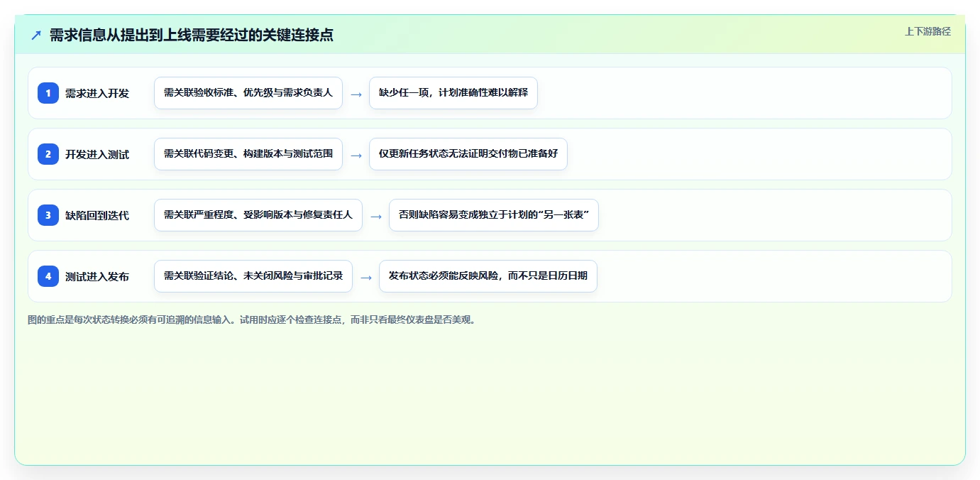This screenshot has height=480, width=980.
Task: Click the box 需关联严重程度、受影响版本与修复责任人
Action: click(258, 215)
